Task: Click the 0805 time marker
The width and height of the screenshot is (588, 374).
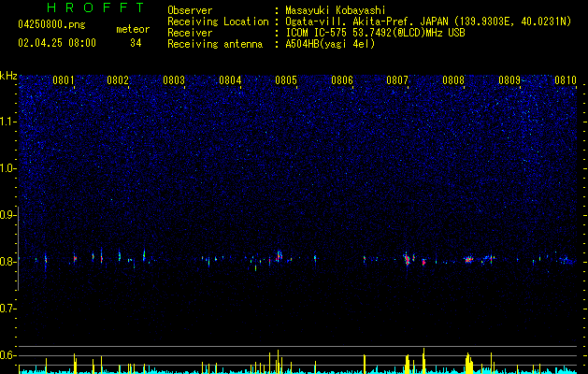Action: click(286, 80)
